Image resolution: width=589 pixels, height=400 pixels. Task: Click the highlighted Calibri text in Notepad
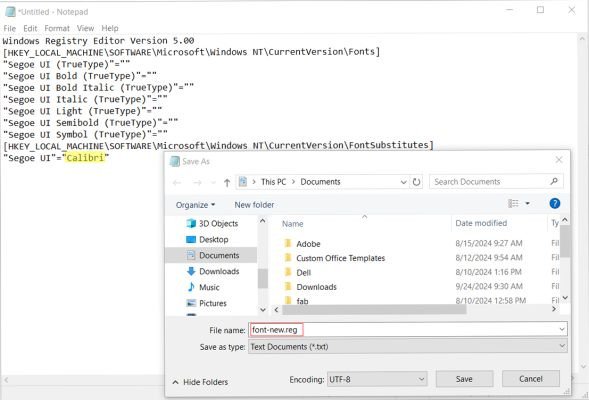pos(85,158)
